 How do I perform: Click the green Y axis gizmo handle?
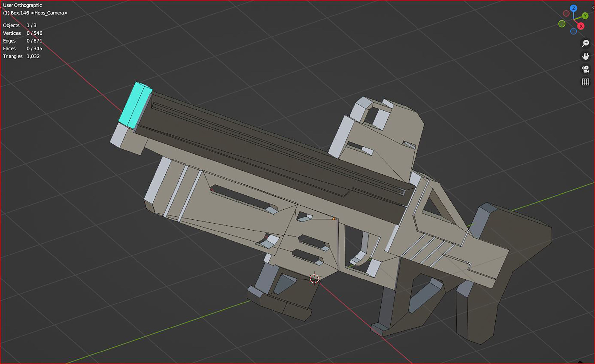pyautogui.click(x=585, y=16)
